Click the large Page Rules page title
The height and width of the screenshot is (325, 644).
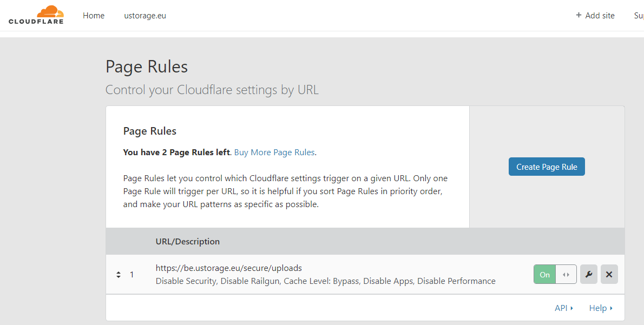click(x=147, y=67)
